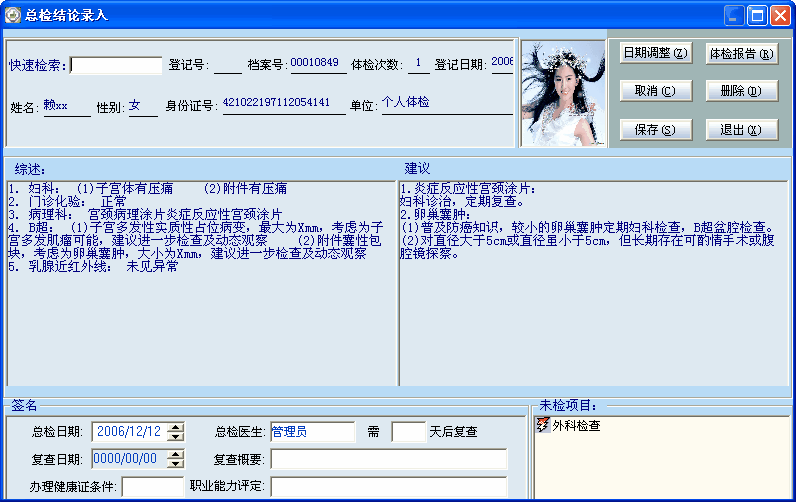Click the 天后复查 days input box

click(x=409, y=432)
